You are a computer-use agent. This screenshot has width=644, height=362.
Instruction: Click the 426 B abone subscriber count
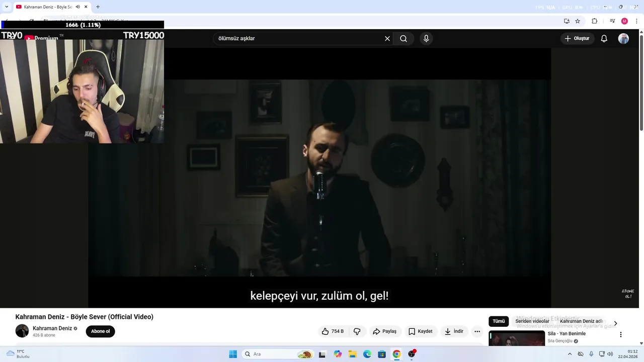coord(44,335)
